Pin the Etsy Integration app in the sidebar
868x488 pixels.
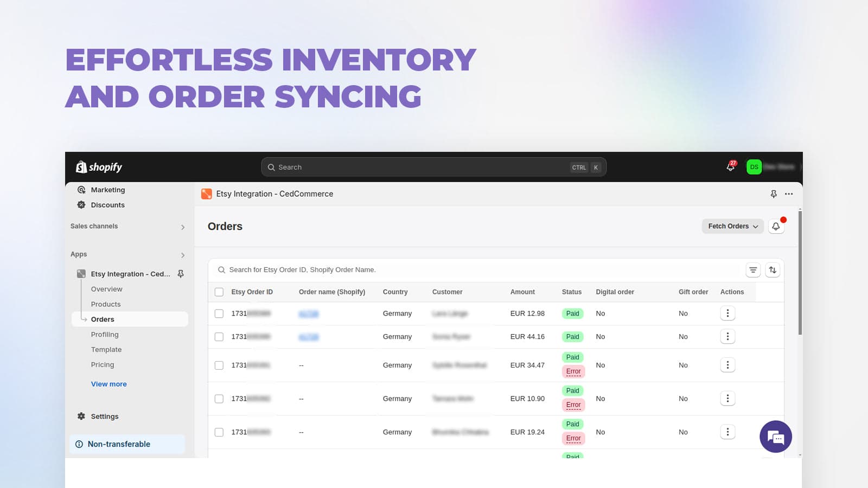click(x=180, y=274)
